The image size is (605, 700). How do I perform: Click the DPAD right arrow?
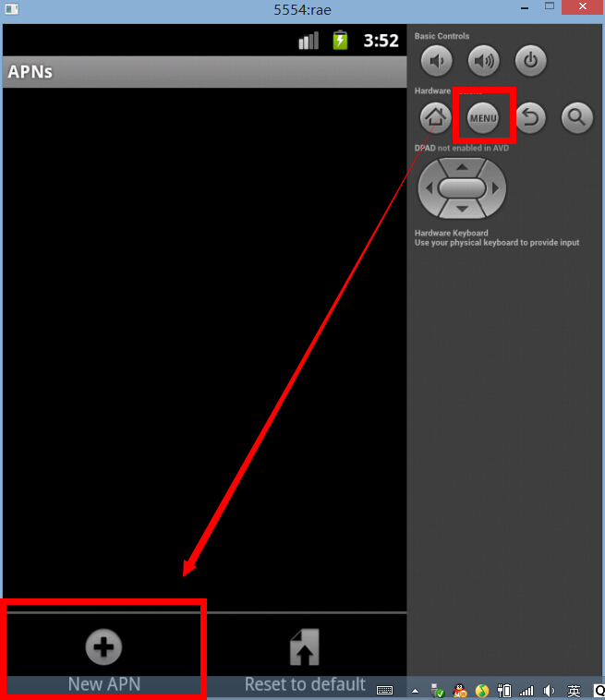[495, 188]
